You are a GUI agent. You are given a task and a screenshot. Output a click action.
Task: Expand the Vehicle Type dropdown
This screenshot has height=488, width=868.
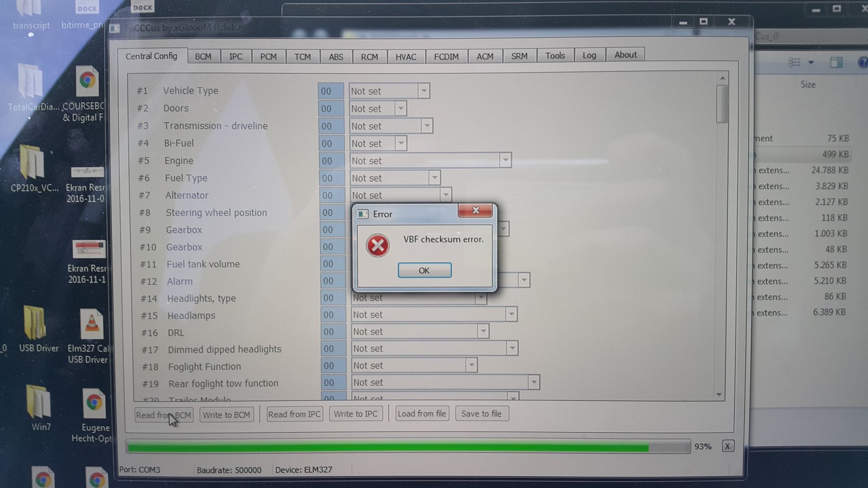pyautogui.click(x=424, y=91)
